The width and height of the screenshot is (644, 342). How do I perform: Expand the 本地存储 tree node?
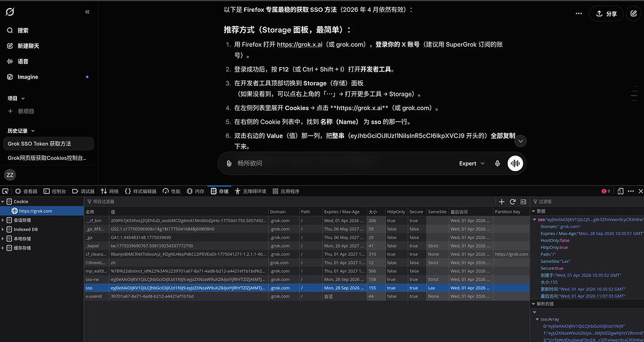pyautogui.click(x=3, y=239)
